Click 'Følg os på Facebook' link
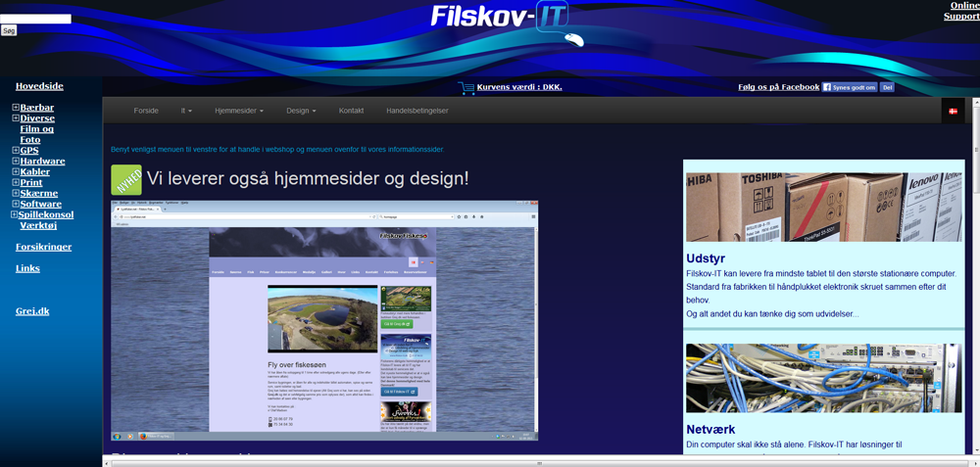The image size is (980, 467). point(779,87)
